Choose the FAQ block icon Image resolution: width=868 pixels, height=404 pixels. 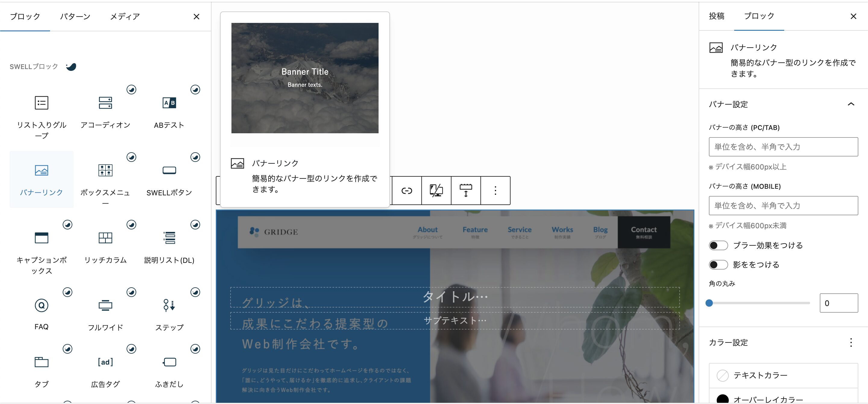tap(42, 306)
